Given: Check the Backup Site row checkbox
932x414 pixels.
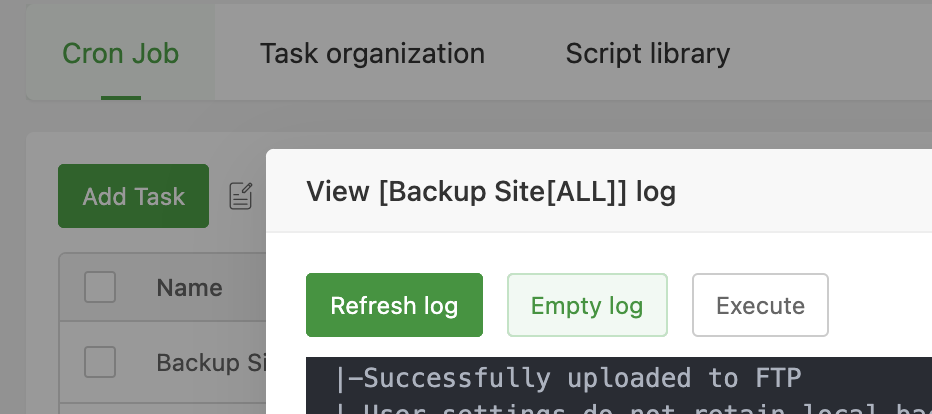Looking at the screenshot, I should tap(100, 362).
